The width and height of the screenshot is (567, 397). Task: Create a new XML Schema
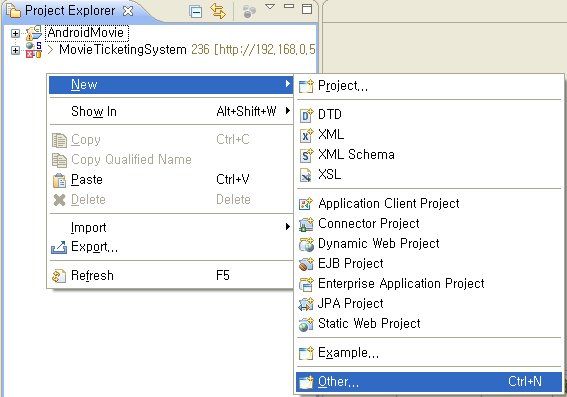(x=429, y=155)
